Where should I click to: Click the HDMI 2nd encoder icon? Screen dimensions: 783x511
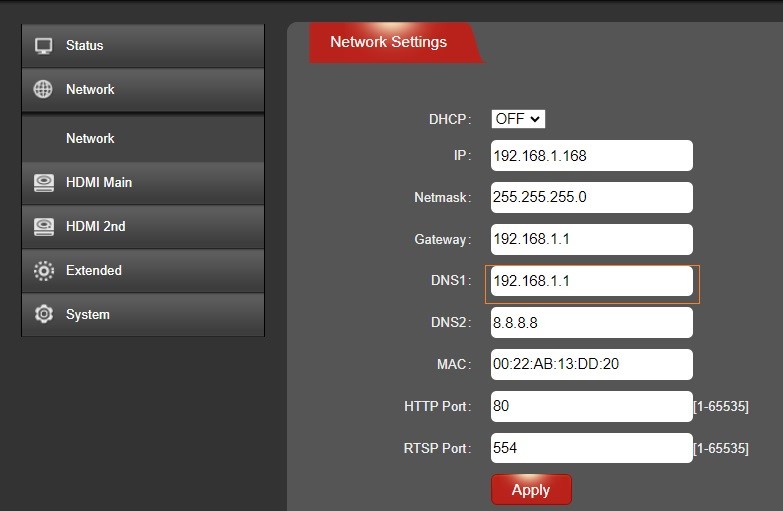tap(43, 227)
